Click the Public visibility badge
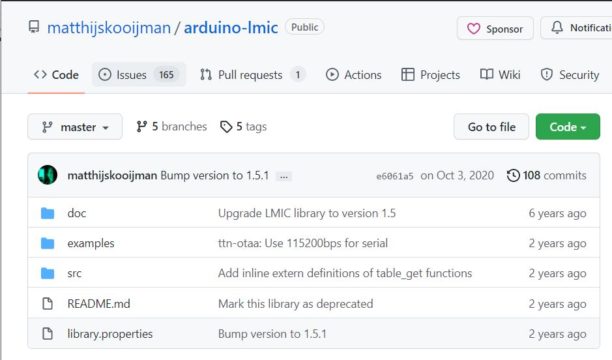Image resolution: width=612 pixels, height=360 pixels. (304, 27)
